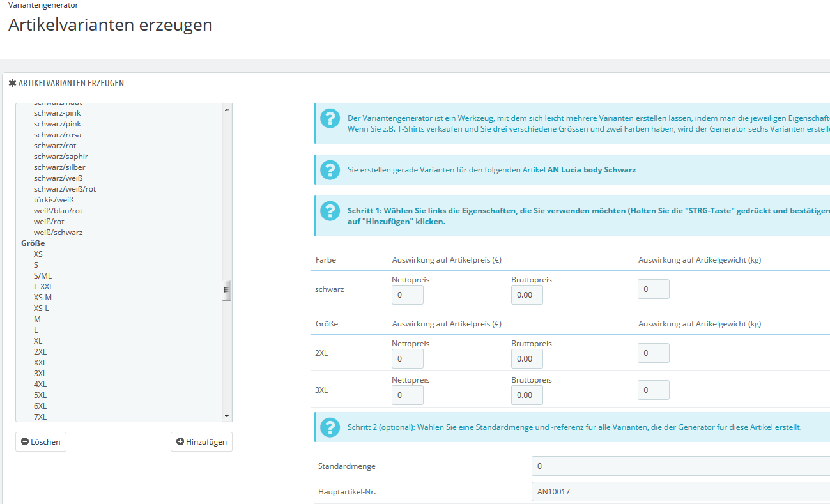Click the help icon next to AN Lucia body Schwarz
The image size is (830, 504).
[x=330, y=170]
